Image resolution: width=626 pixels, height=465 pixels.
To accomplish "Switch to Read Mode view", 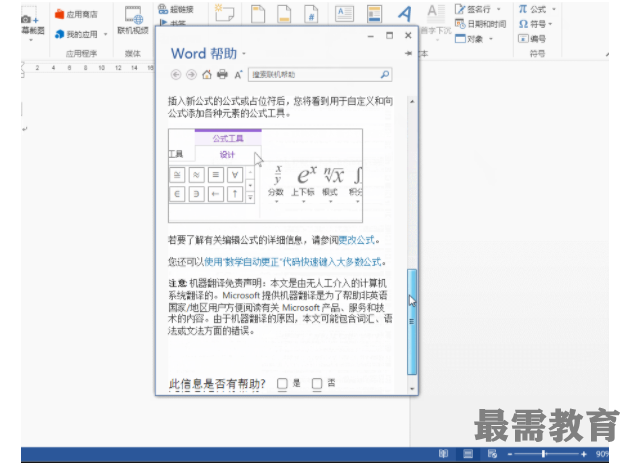I will click(443, 454).
